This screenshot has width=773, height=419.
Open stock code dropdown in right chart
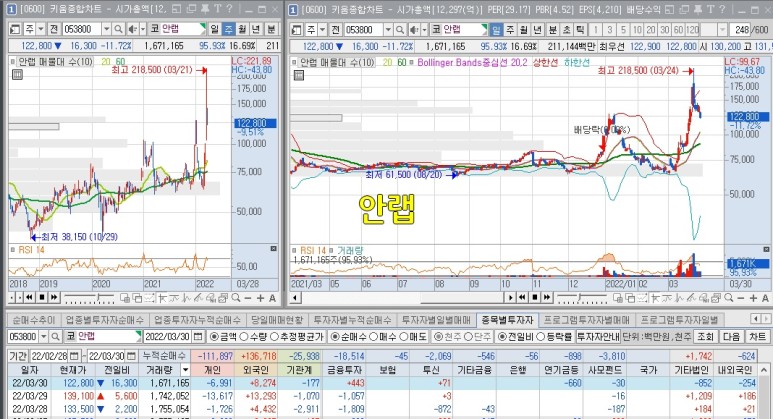coord(388,30)
